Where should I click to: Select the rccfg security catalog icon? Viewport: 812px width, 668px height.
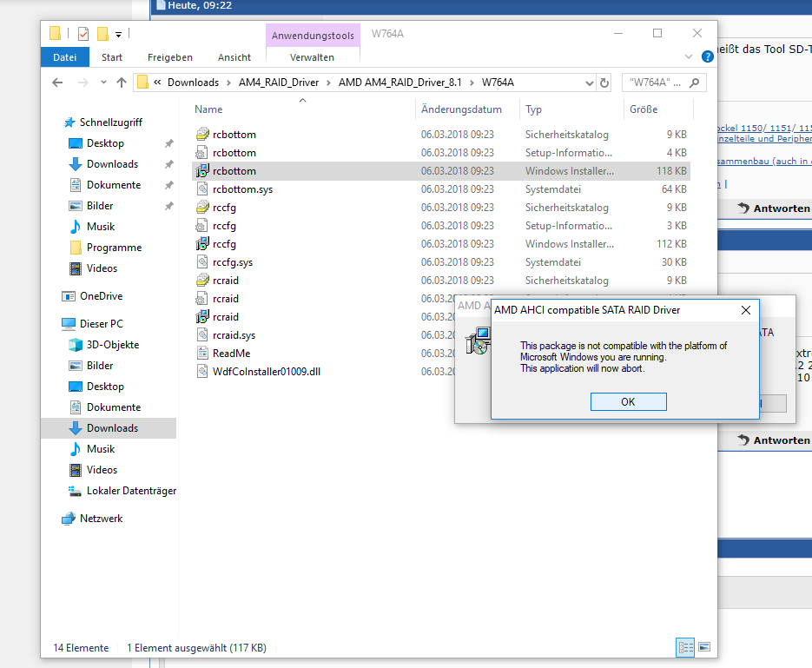tap(202, 207)
